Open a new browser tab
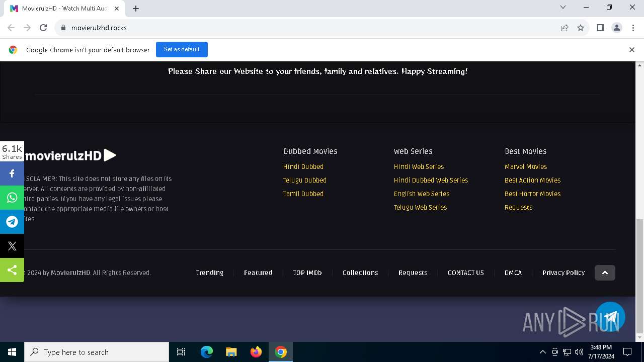This screenshot has height=362, width=644. pos(136,9)
